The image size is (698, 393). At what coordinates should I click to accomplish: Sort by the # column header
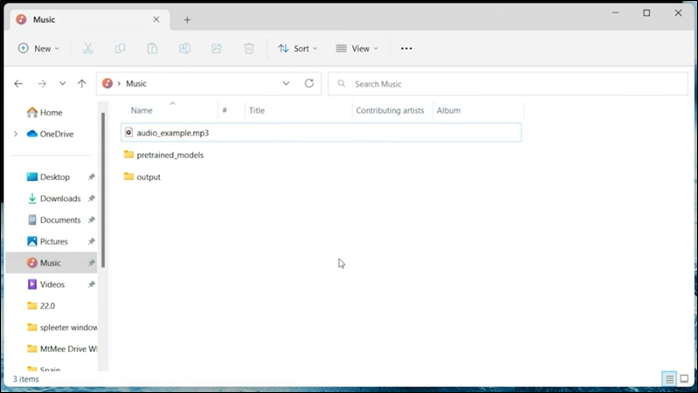pos(225,110)
